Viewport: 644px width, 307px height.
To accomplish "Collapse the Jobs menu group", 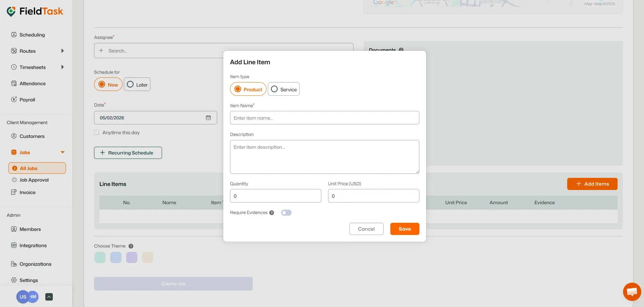I will [63, 152].
